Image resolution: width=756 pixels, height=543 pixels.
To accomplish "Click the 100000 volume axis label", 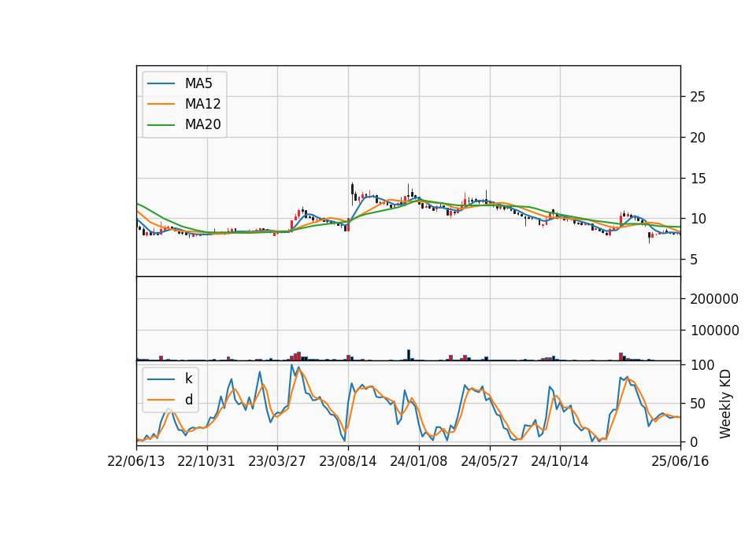I will (714, 331).
